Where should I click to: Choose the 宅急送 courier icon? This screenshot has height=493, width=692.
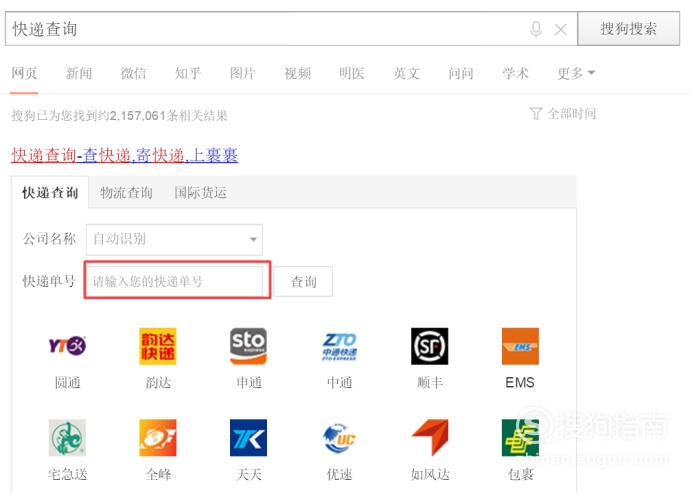pyautogui.click(x=67, y=437)
